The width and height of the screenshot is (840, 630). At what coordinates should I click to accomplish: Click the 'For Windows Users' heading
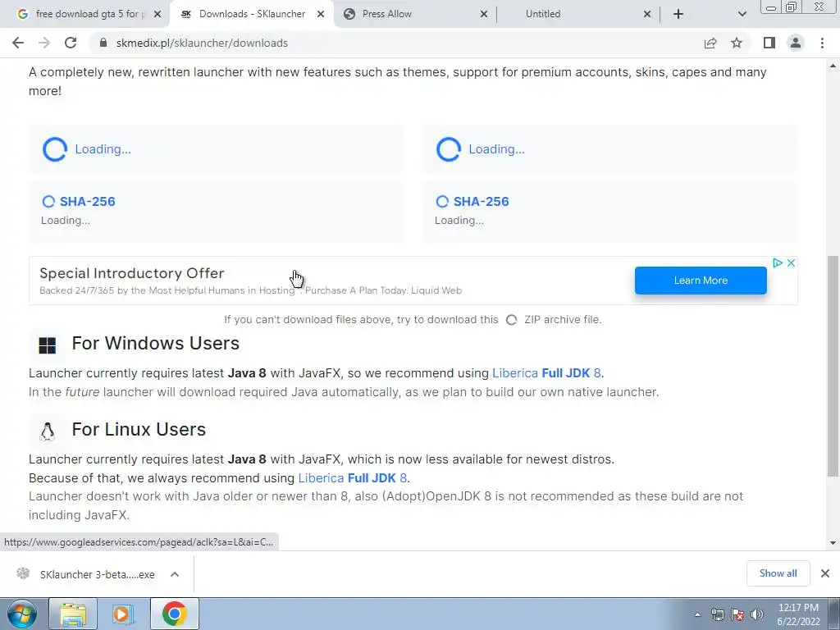click(x=155, y=343)
